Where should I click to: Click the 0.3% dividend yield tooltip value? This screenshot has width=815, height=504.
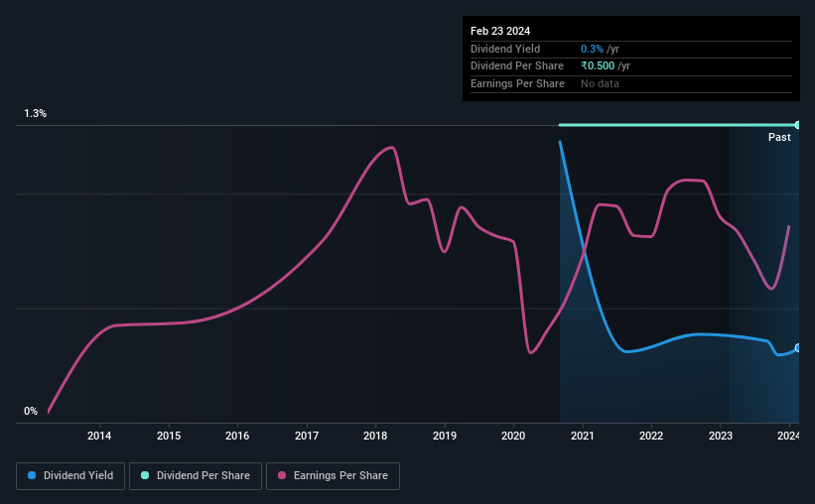pos(592,49)
